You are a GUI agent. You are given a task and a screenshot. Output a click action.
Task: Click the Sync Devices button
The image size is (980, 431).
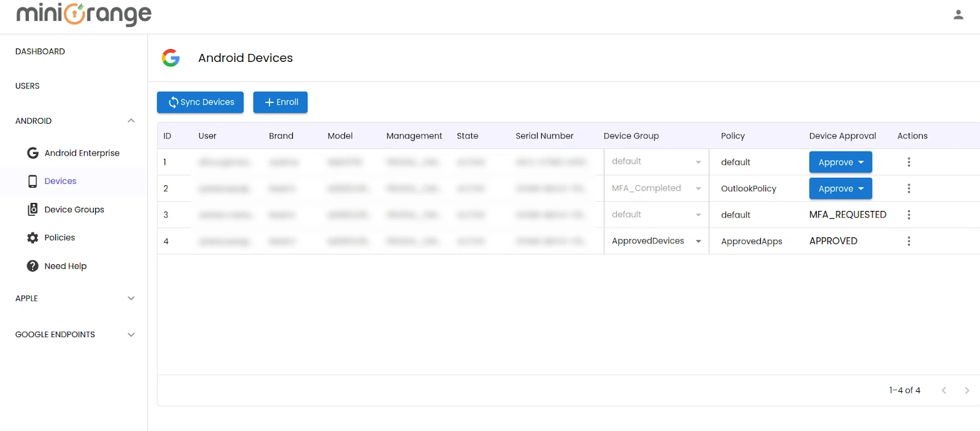click(x=201, y=102)
